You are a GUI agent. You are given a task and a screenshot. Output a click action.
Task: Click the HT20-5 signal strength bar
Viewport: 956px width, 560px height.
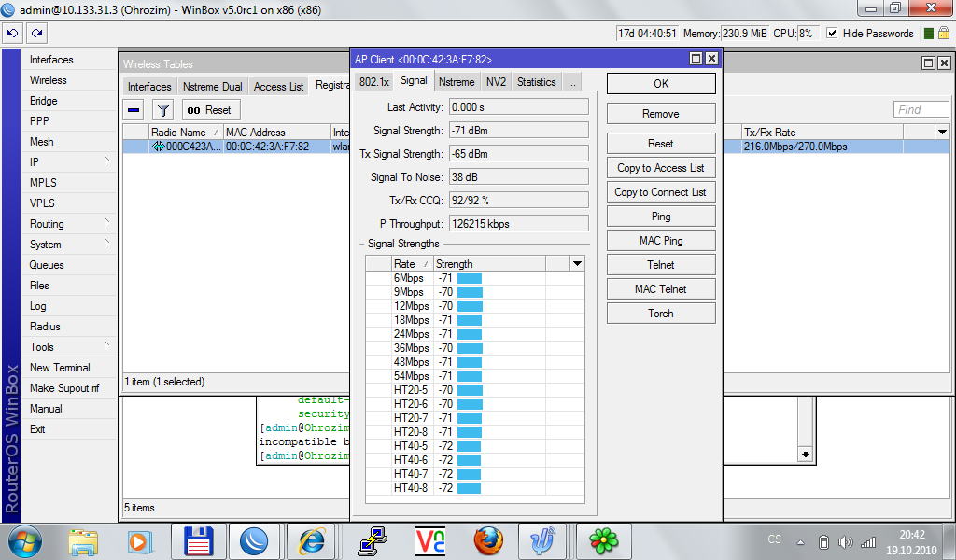[x=471, y=390]
